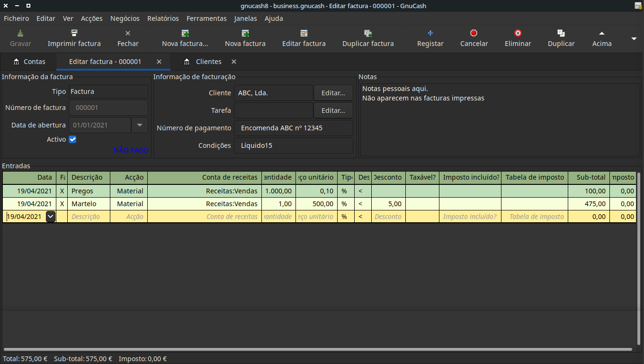Click the Cliente field ABC, Lda.

(x=274, y=93)
